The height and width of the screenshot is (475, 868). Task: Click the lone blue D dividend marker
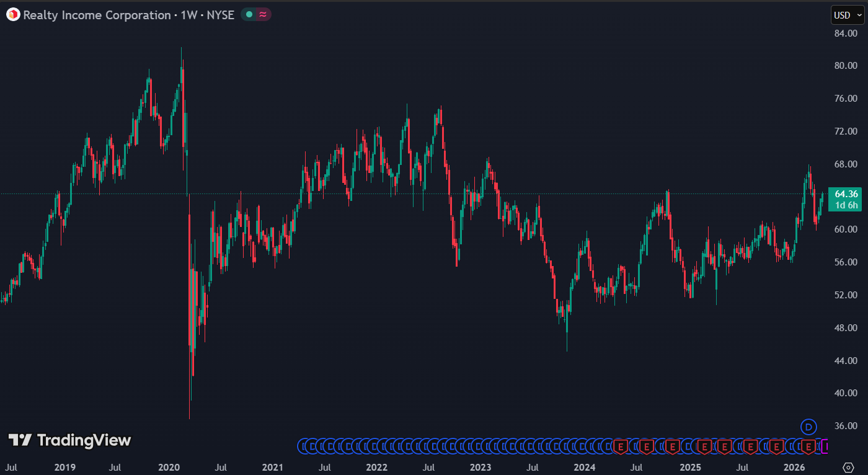click(x=808, y=427)
